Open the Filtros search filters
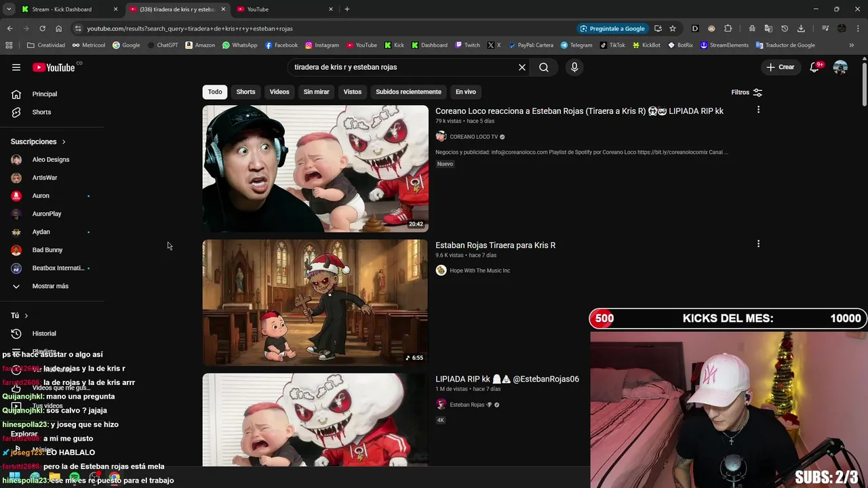 coord(747,92)
